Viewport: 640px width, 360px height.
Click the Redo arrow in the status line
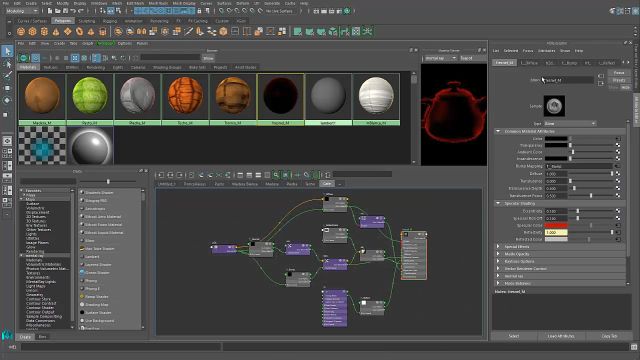(81, 11)
